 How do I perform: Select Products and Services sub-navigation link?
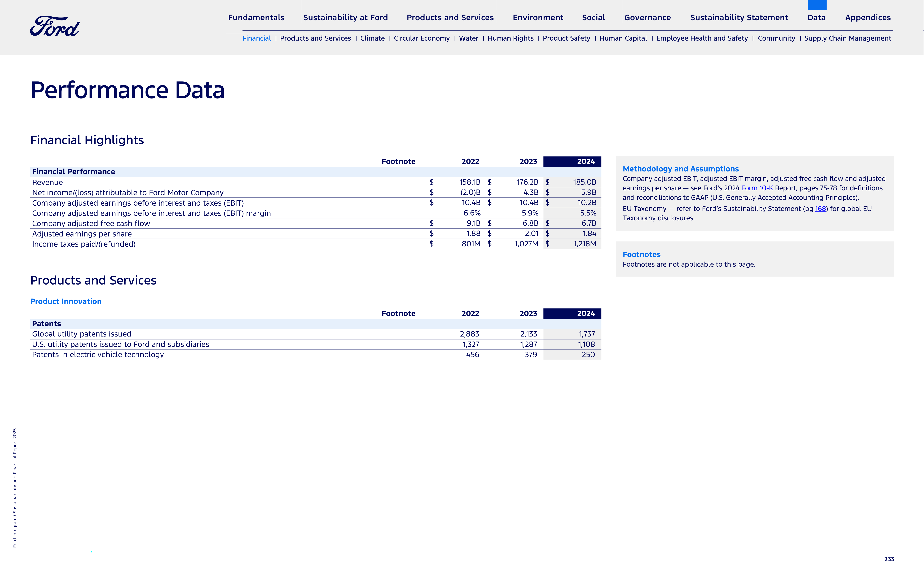315,38
